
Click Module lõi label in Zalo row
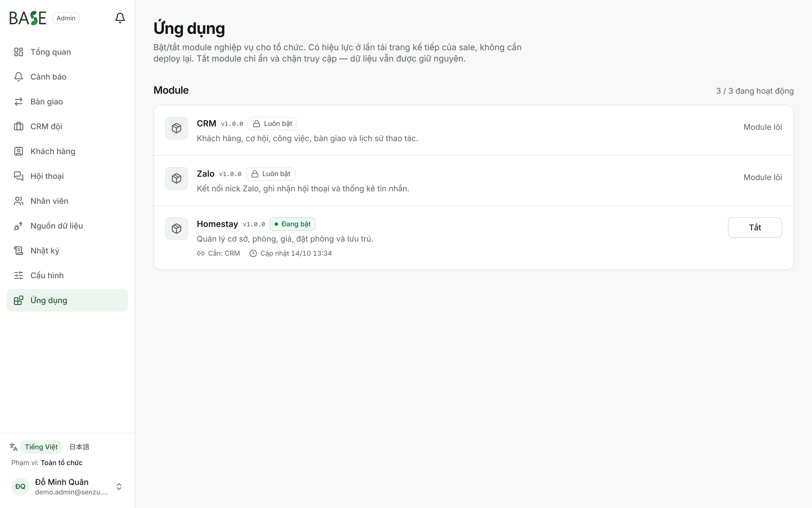(762, 177)
